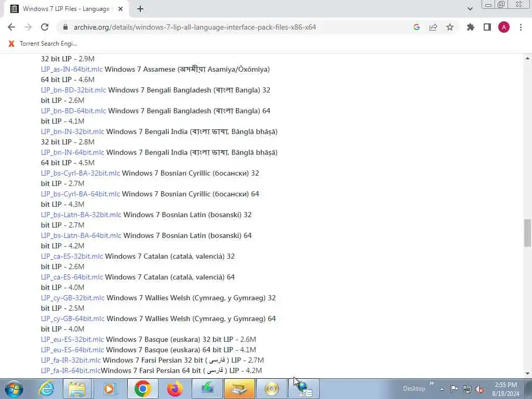
Task: View site information lock icon
Action: click(x=65, y=27)
